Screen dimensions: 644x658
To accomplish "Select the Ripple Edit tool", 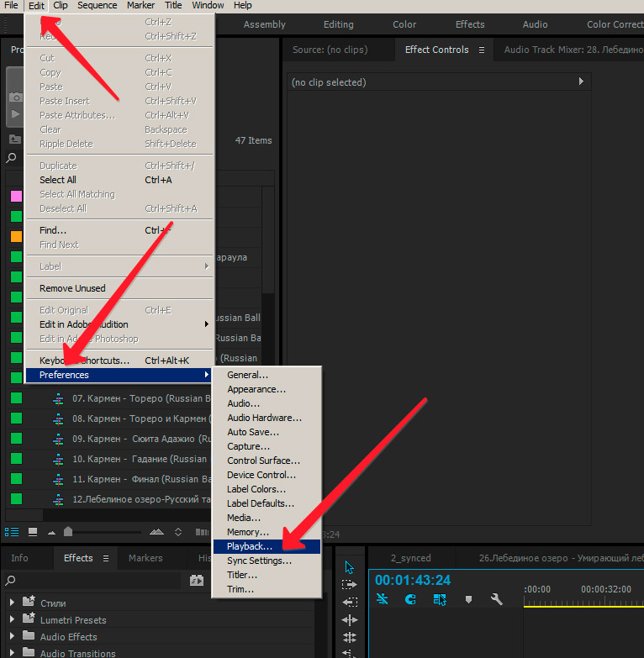I will 349,603.
